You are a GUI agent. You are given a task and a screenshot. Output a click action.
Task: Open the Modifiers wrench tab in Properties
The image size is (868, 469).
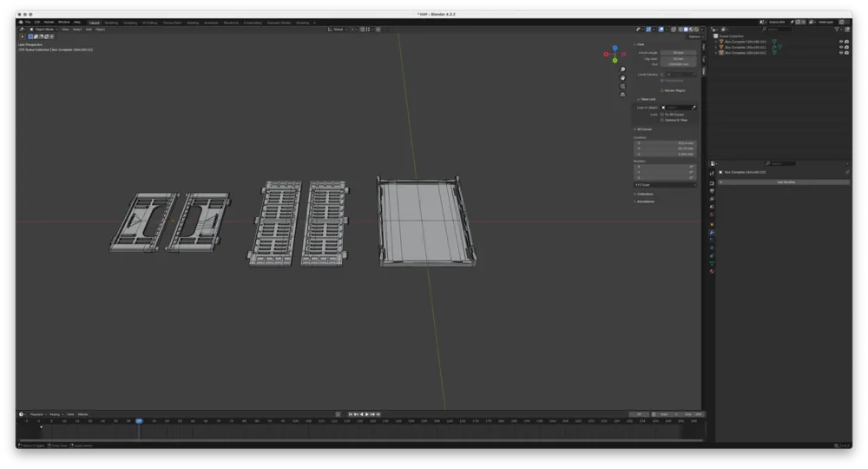tap(712, 232)
